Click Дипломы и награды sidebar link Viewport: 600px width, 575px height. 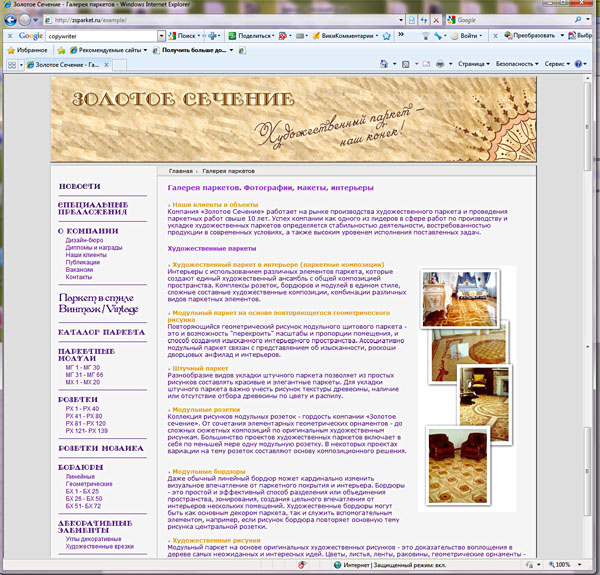click(x=94, y=248)
